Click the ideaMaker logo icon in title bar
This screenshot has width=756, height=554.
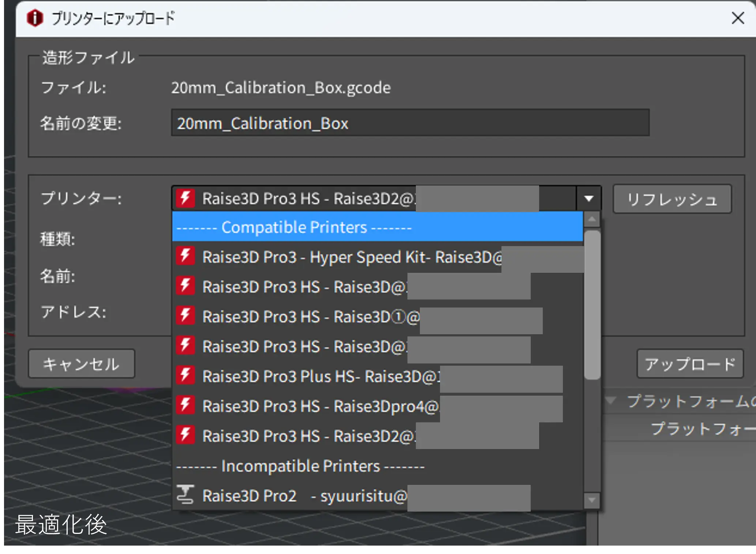click(35, 18)
